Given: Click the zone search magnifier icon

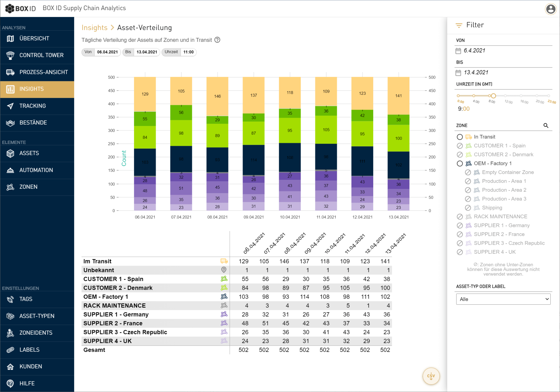Looking at the screenshot, I should pos(546,125).
